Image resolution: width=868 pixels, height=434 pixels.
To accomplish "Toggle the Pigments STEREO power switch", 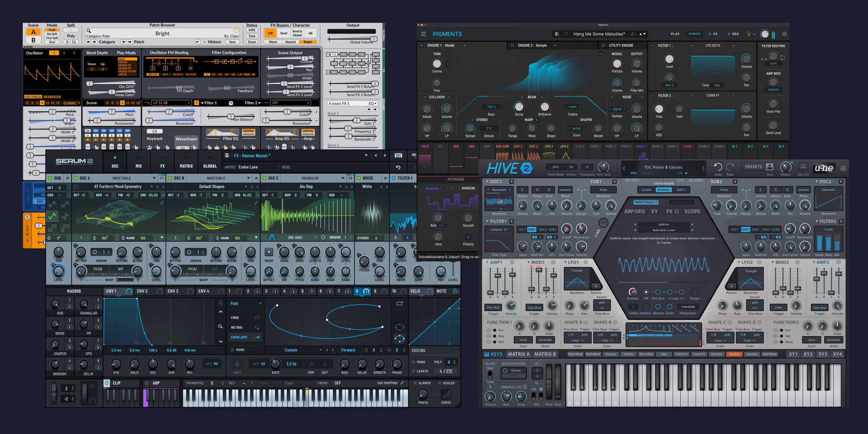I will [472, 120].
